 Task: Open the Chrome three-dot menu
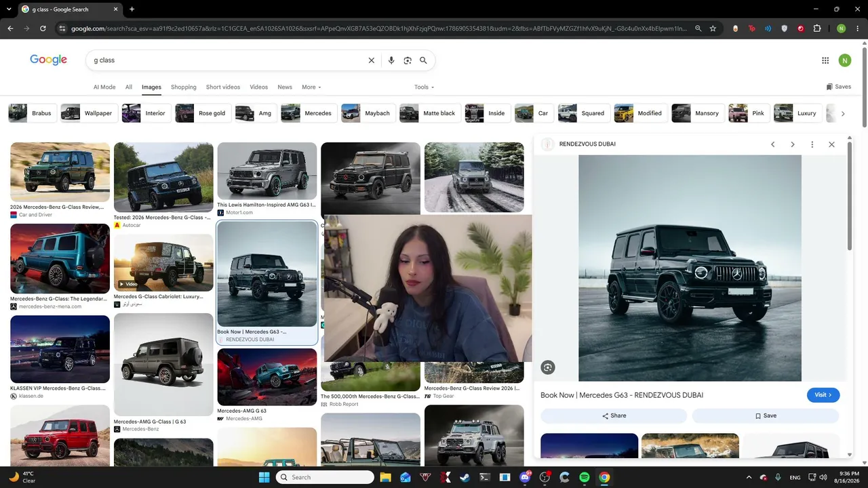point(857,28)
